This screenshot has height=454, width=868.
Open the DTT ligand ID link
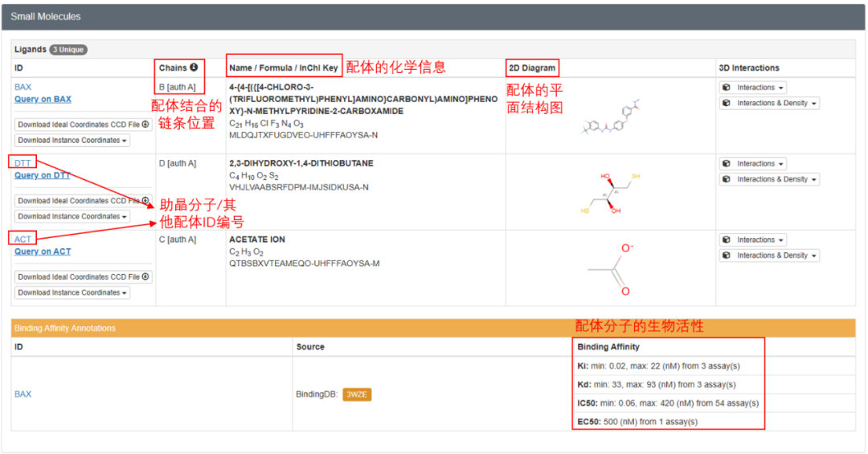(x=23, y=163)
